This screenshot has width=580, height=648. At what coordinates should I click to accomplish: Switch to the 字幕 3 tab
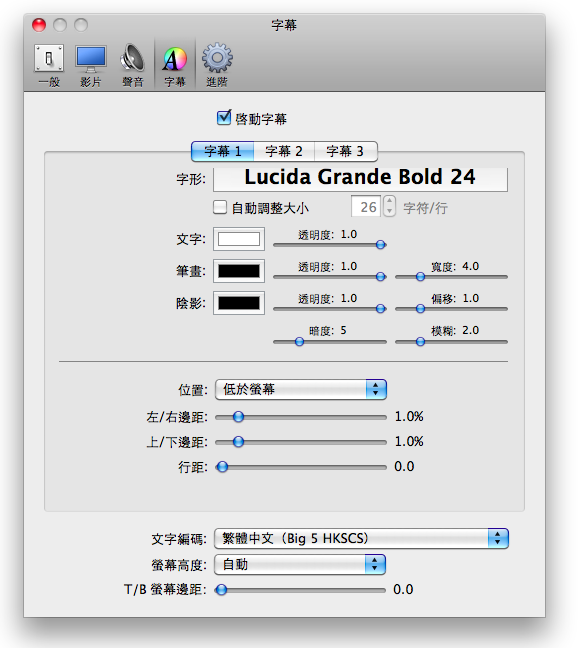pos(346,151)
